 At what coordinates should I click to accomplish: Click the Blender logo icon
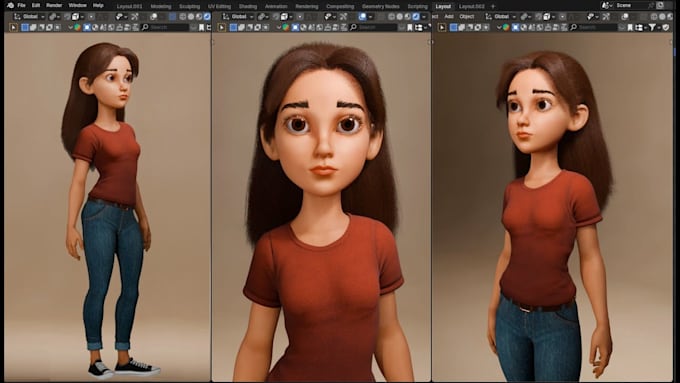coord(10,5)
